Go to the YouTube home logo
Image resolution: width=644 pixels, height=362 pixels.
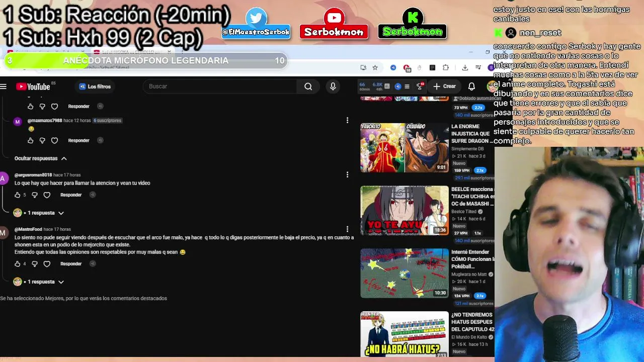(x=33, y=86)
